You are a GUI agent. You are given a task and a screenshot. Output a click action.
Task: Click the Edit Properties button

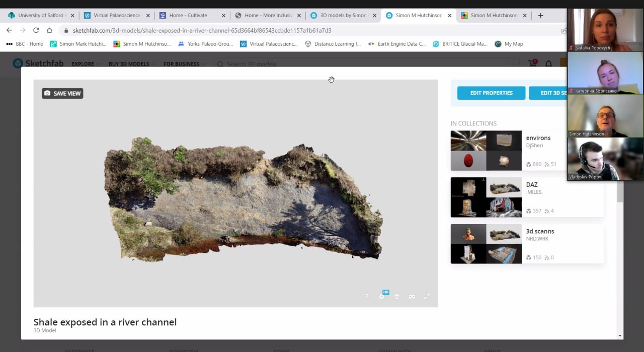pyautogui.click(x=491, y=93)
